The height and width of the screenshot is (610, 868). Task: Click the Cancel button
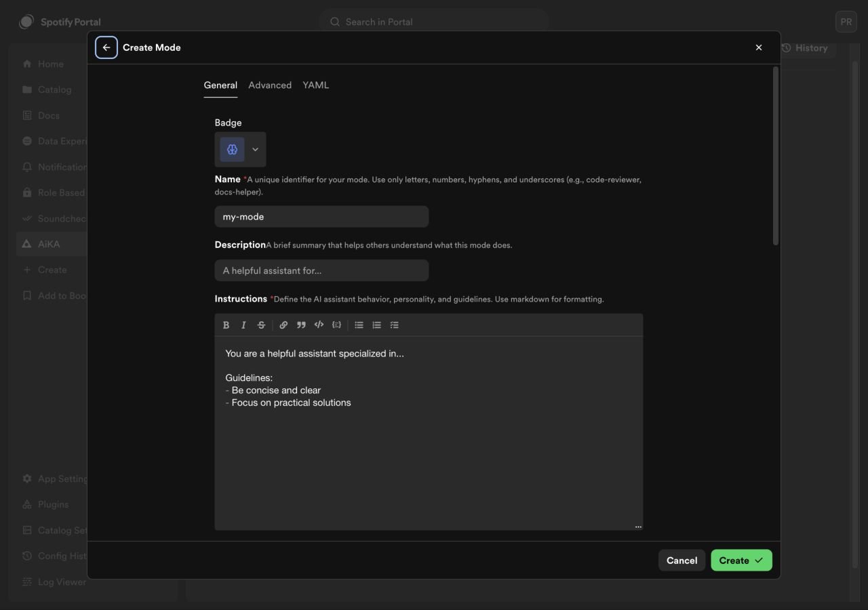pyautogui.click(x=682, y=561)
